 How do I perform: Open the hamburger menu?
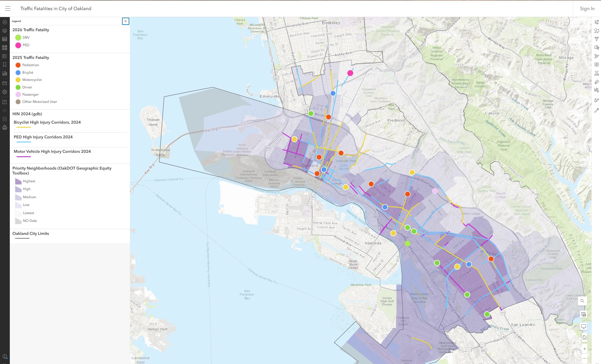coord(8,9)
